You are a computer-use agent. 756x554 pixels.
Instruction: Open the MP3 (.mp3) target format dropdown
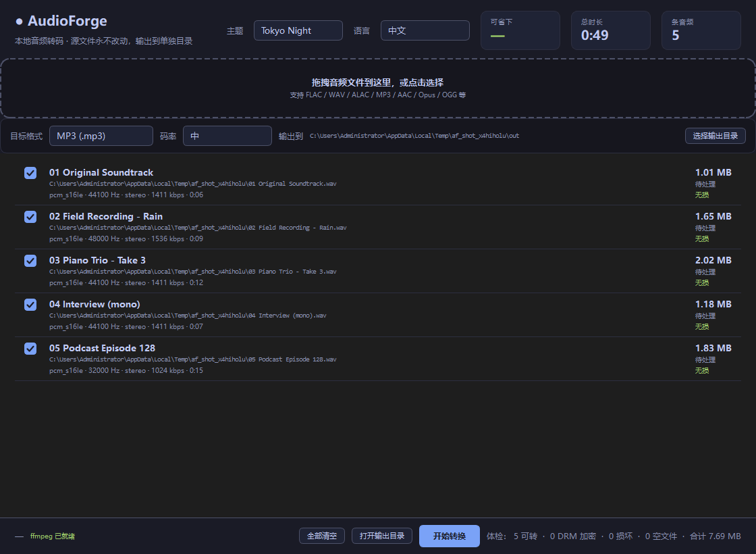(x=101, y=136)
